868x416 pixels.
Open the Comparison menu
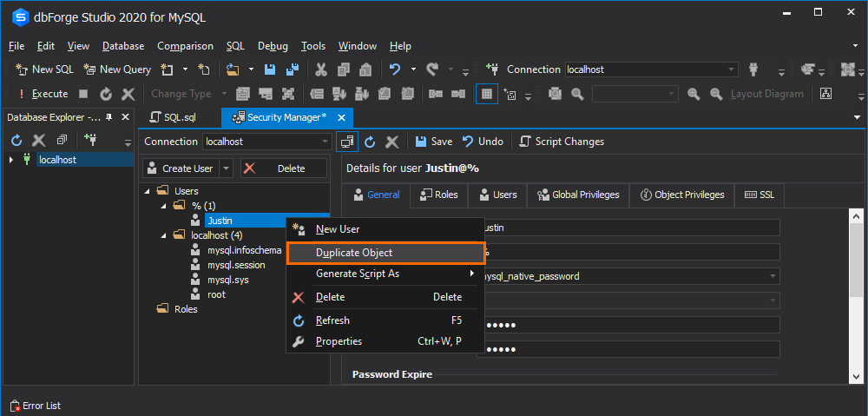(x=185, y=46)
